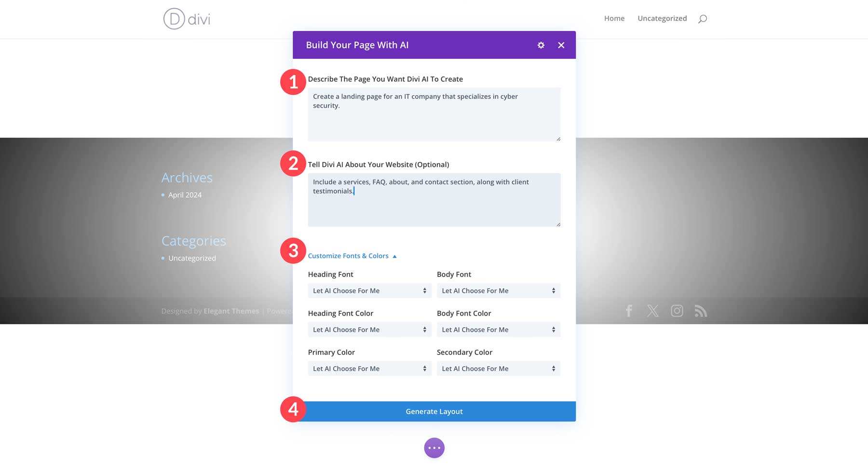
Task: Open the AI settings gear icon
Action: [x=540, y=45]
